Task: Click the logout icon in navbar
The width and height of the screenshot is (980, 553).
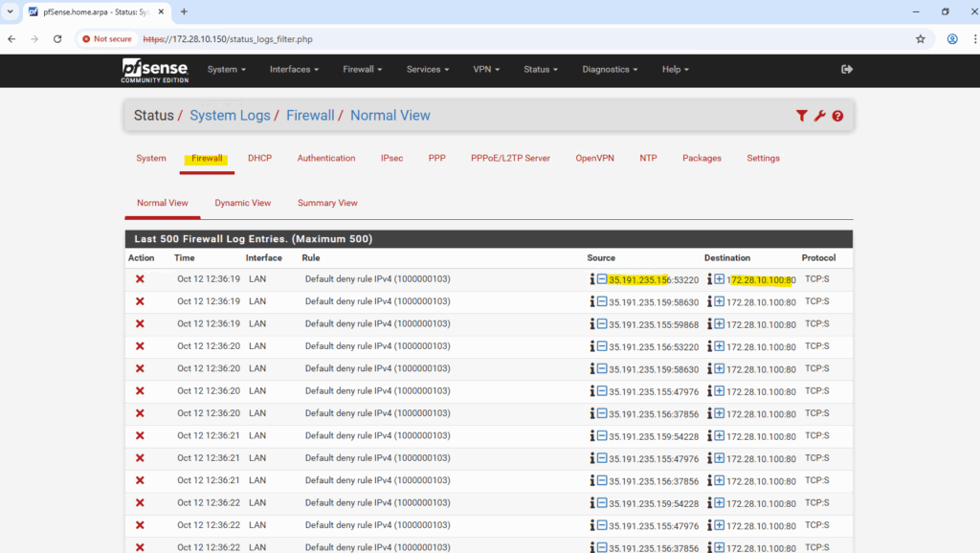Action: 846,69
